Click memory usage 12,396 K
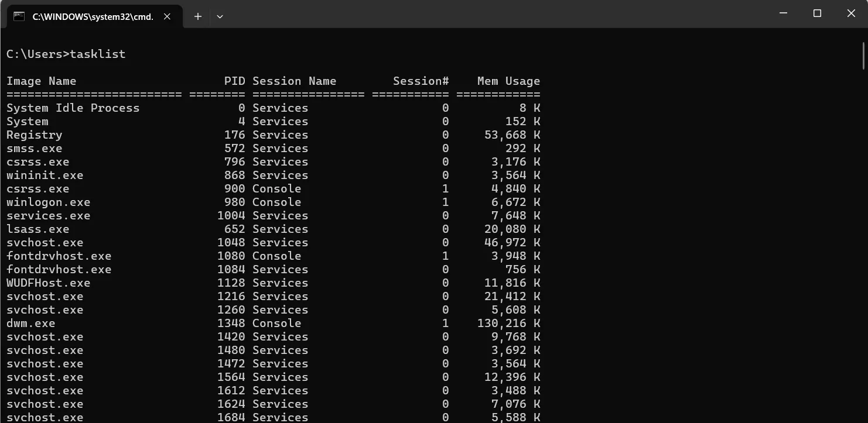 [x=512, y=377]
